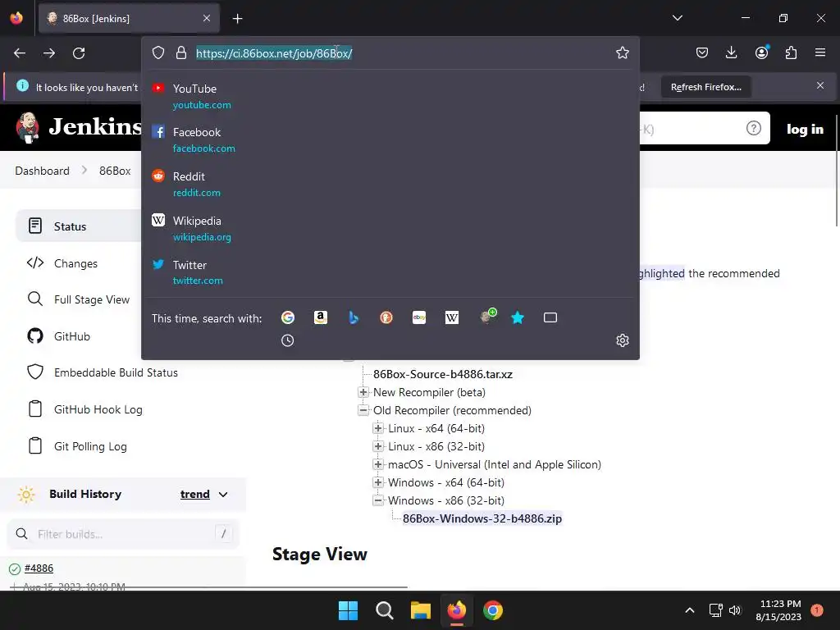Open build #4886
Image resolution: width=840 pixels, height=630 pixels.
(39, 568)
